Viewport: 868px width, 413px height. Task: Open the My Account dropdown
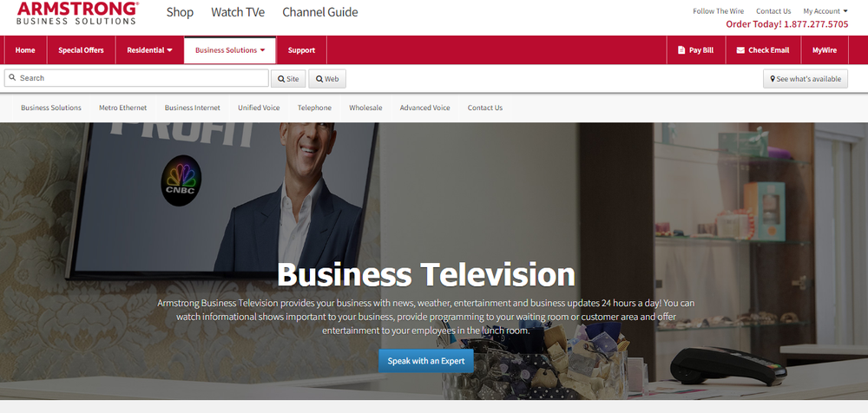pos(825,11)
